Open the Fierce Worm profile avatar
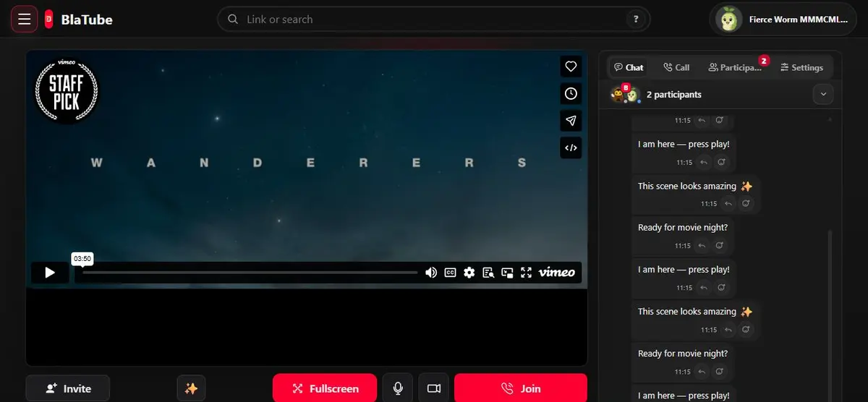Screen dimensions: 868x402 point(728,20)
